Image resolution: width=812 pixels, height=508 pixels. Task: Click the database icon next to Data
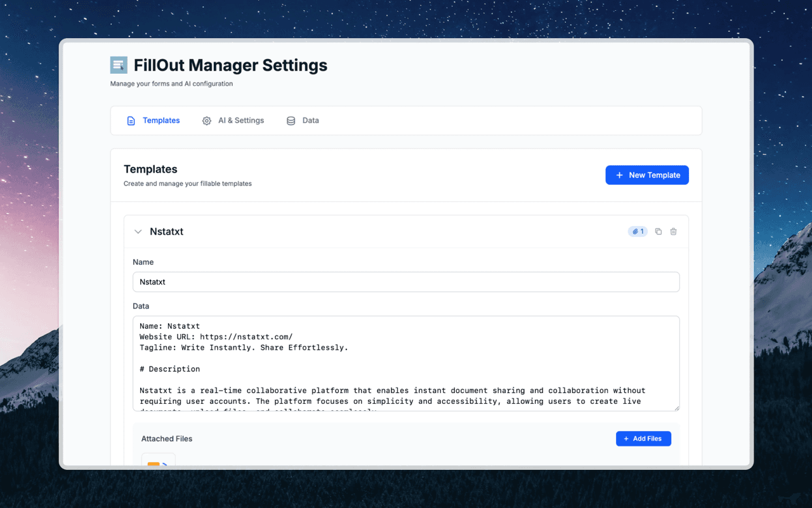[x=290, y=120]
